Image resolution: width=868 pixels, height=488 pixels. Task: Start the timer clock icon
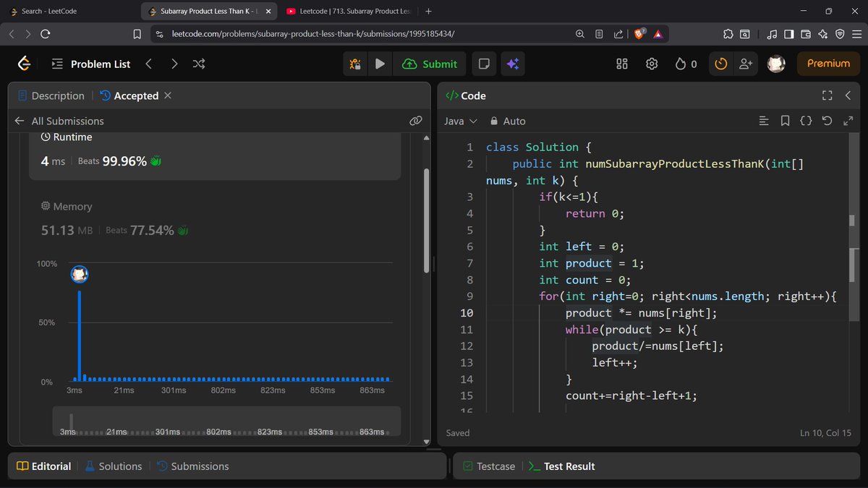click(x=720, y=64)
